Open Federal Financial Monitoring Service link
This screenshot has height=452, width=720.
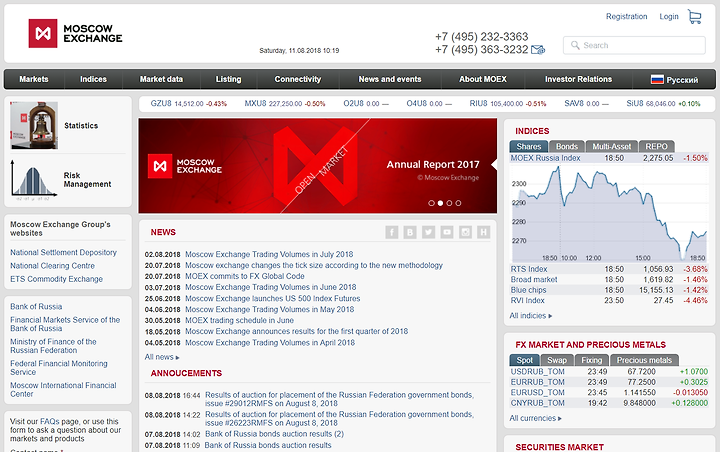59,367
